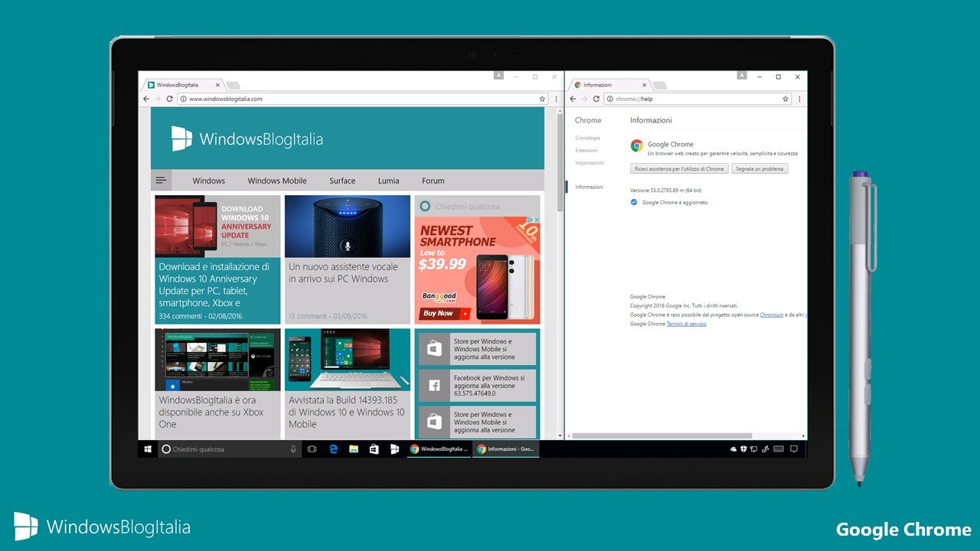
Task: Open a new tab in the Informazioni window
Action: [660, 85]
